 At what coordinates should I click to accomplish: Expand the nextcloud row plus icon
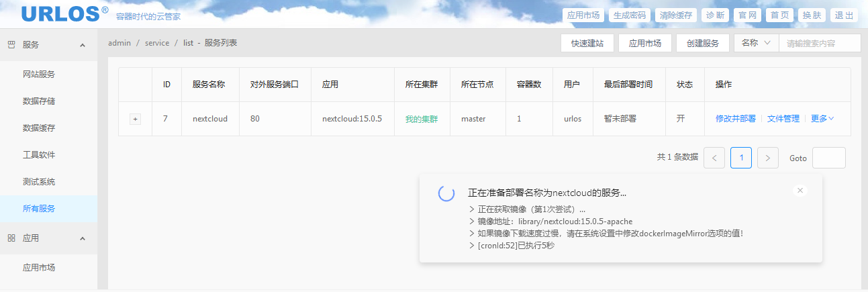tap(135, 119)
